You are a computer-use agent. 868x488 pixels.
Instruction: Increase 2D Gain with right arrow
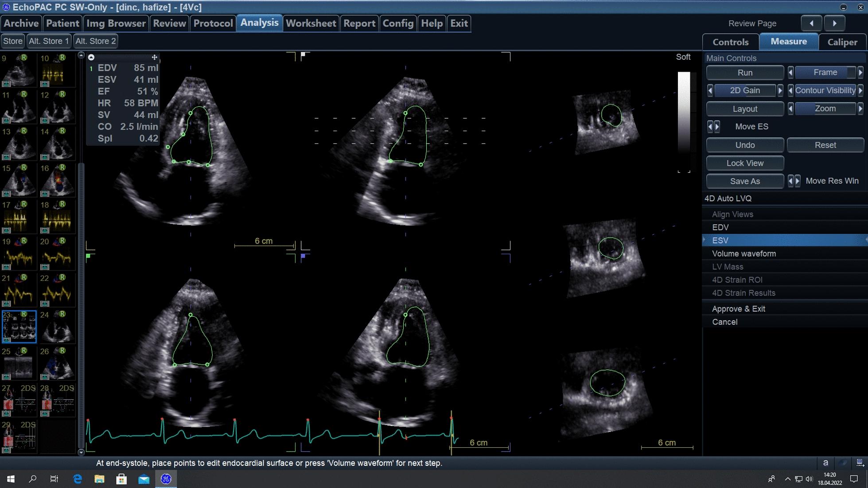(780, 90)
